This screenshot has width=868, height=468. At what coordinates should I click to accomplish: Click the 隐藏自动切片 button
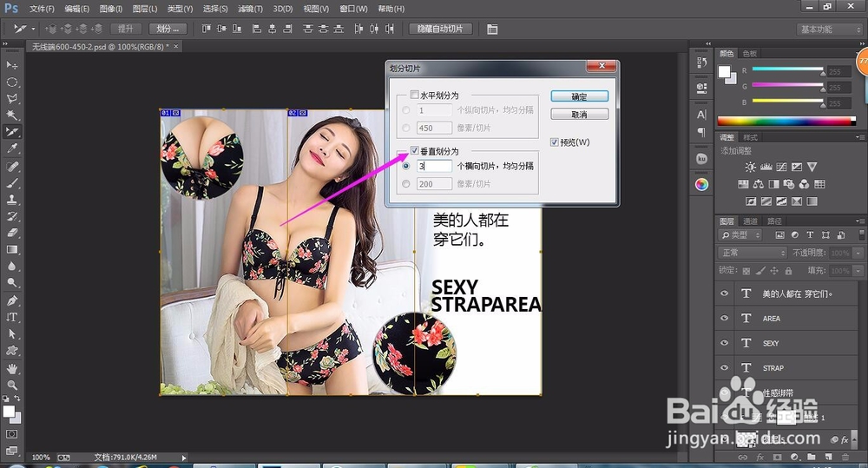tap(440, 29)
